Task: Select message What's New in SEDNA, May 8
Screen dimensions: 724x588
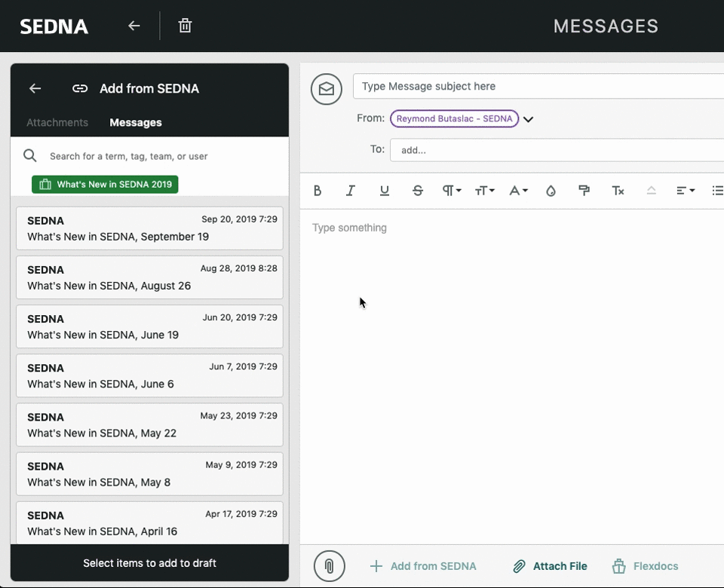Action: tap(149, 474)
